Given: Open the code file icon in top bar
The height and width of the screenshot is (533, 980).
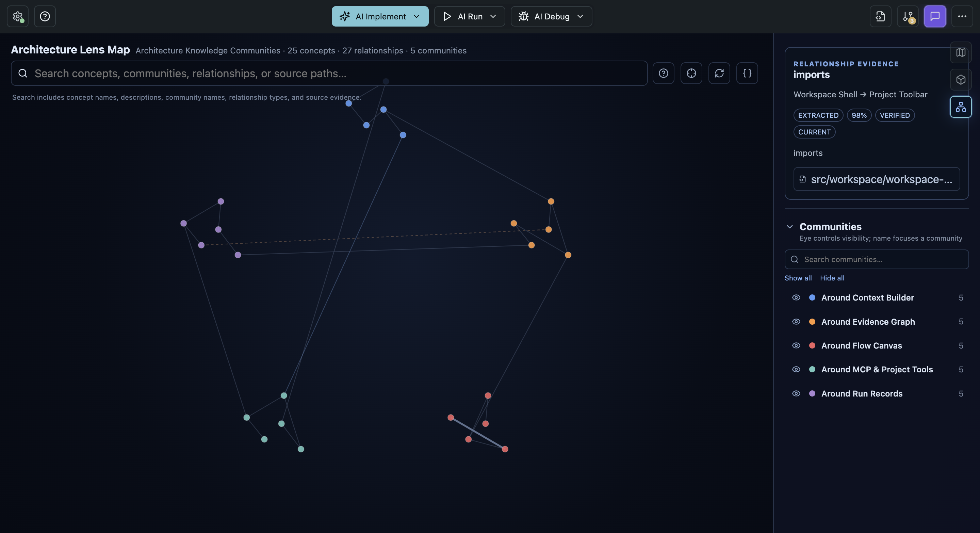Looking at the screenshot, I should (x=880, y=16).
